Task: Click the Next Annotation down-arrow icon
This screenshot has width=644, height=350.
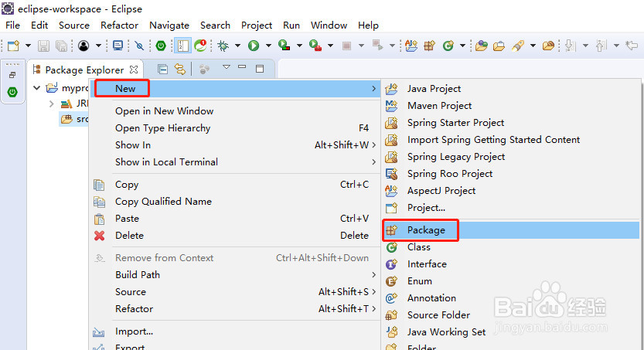Action: coord(570,46)
